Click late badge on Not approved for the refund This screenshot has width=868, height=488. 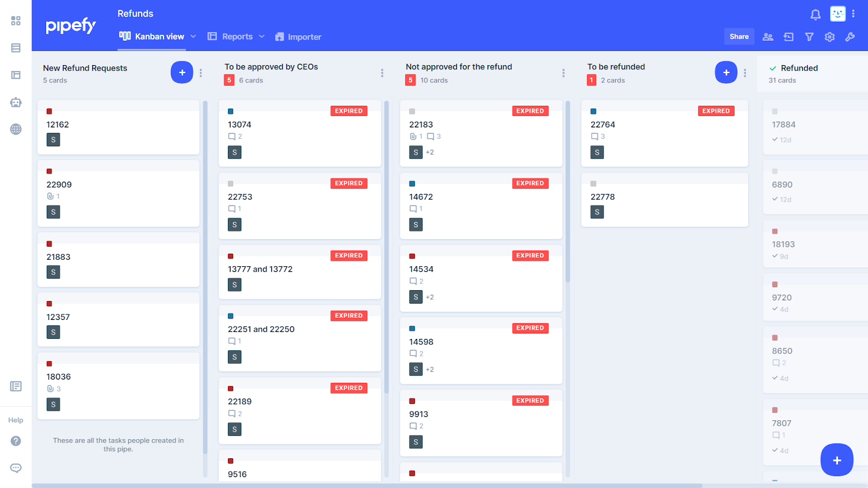click(x=411, y=80)
